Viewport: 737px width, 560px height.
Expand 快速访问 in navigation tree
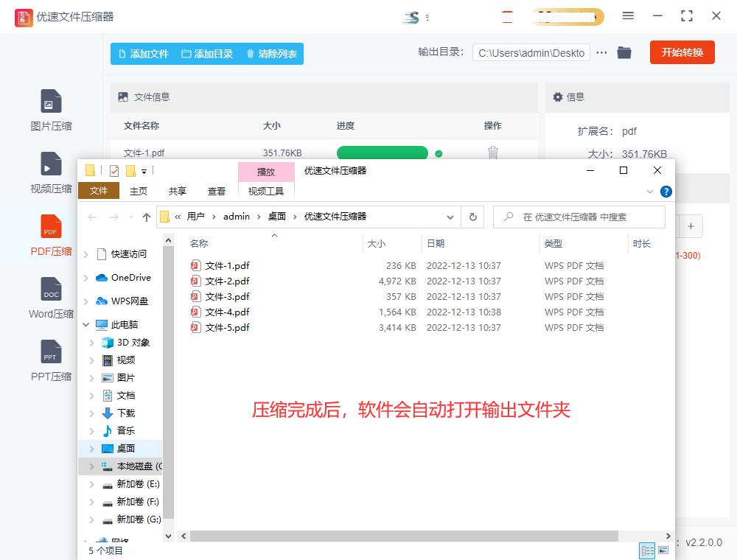click(x=86, y=254)
